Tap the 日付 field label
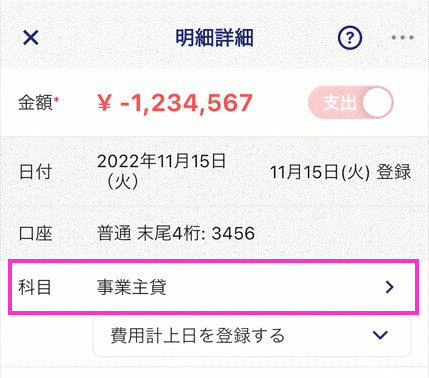Image resolution: width=429 pixels, height=378 pixels. click(35, 172)
